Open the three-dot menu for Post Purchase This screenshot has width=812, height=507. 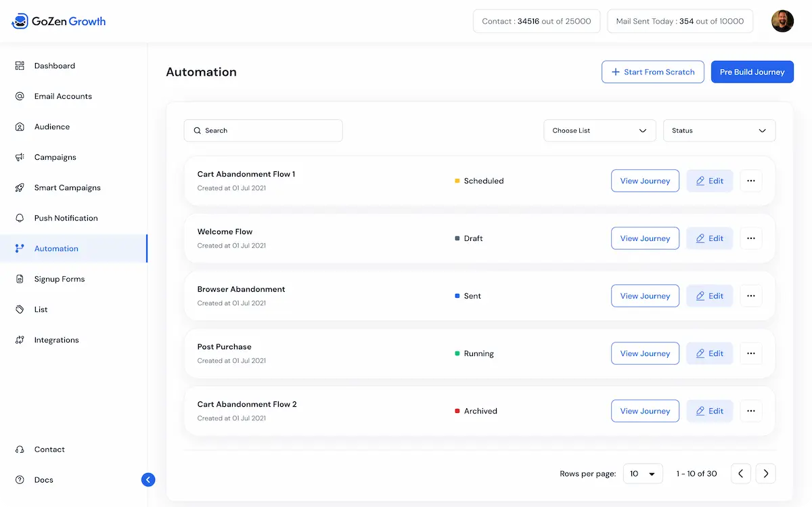[751, 353]
